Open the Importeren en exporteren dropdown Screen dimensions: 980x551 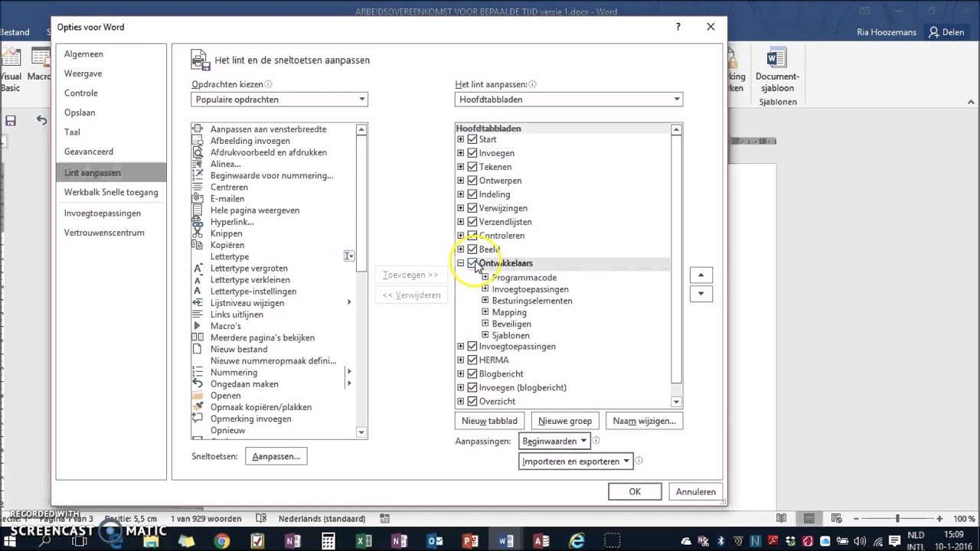[575, 461]
